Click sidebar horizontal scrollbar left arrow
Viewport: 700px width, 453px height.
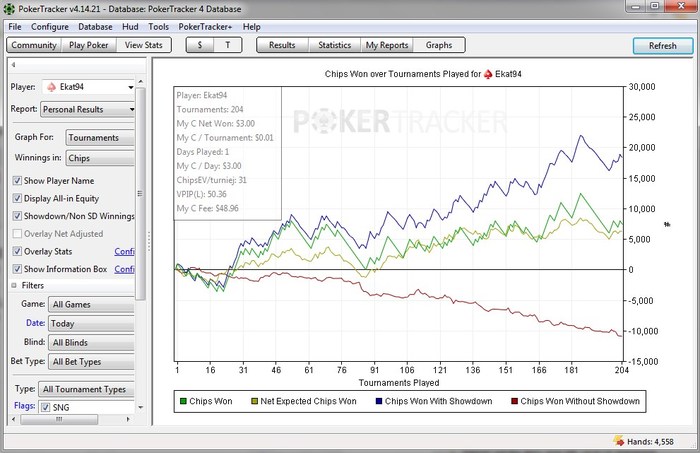pyautogui.click(x=13, y=420)
